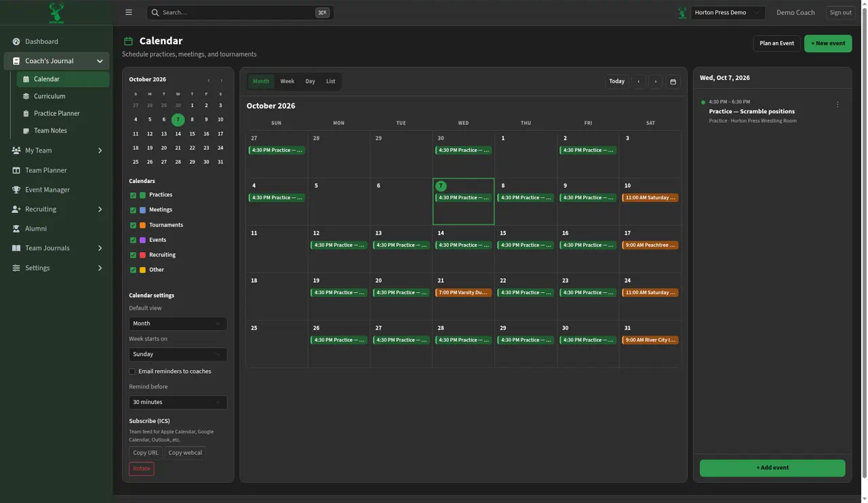Click the search magnifier icon

pyautogui.click(x=155, y=12)
